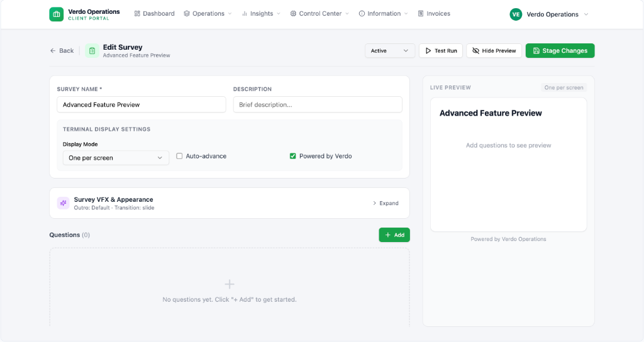
Task: Open the Control Center nav menu
Action: click(319, 14)
